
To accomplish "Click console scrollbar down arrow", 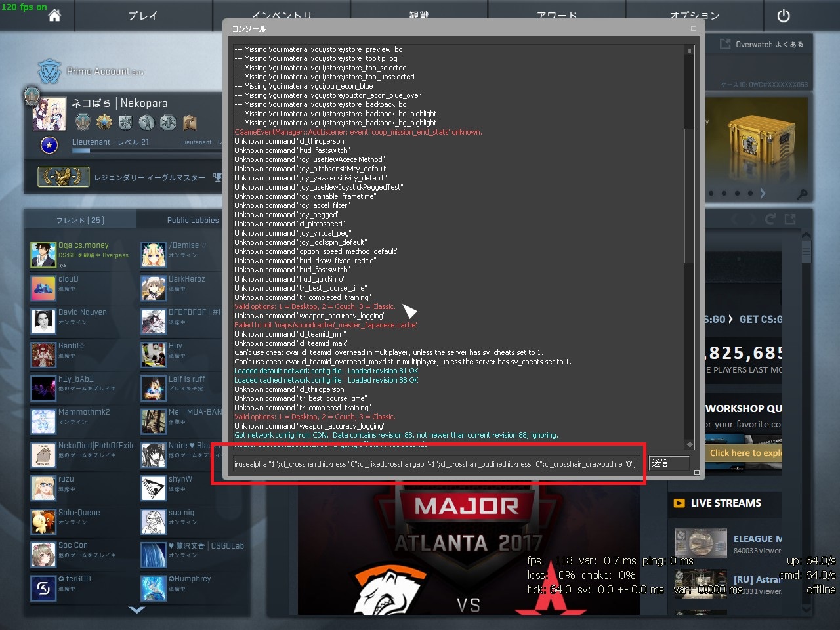I will coord(689,444).
